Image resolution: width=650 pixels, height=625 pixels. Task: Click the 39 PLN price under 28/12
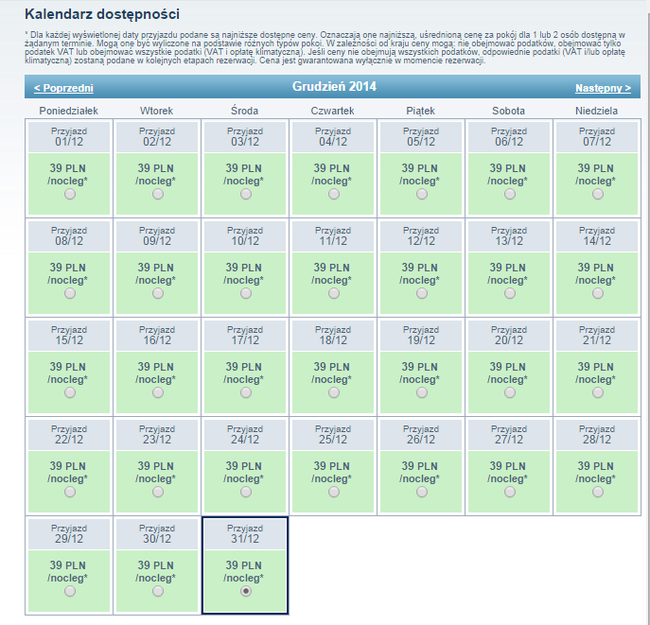[595, 466]
